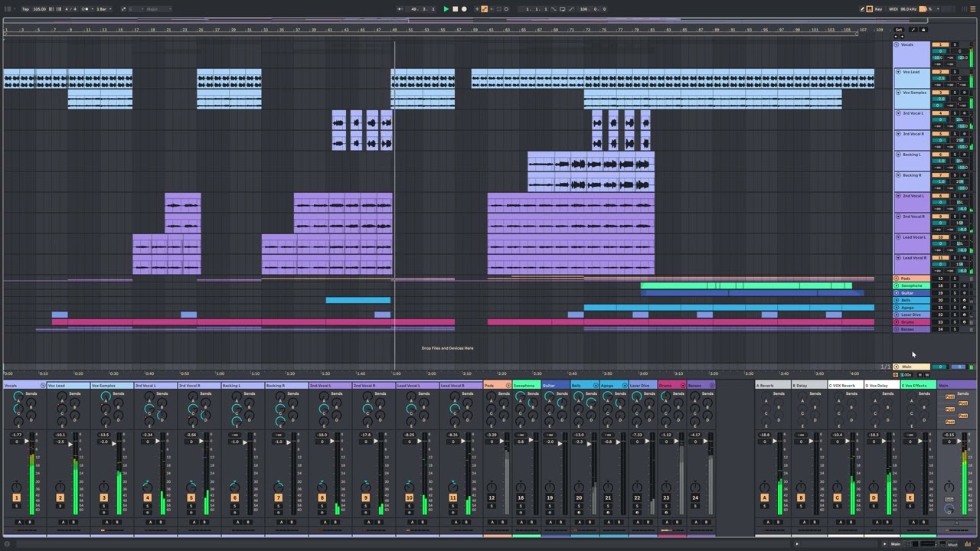Enable Drums with mixer activator 23
This screenshot has width=980, height=551.
click(666, 497)
